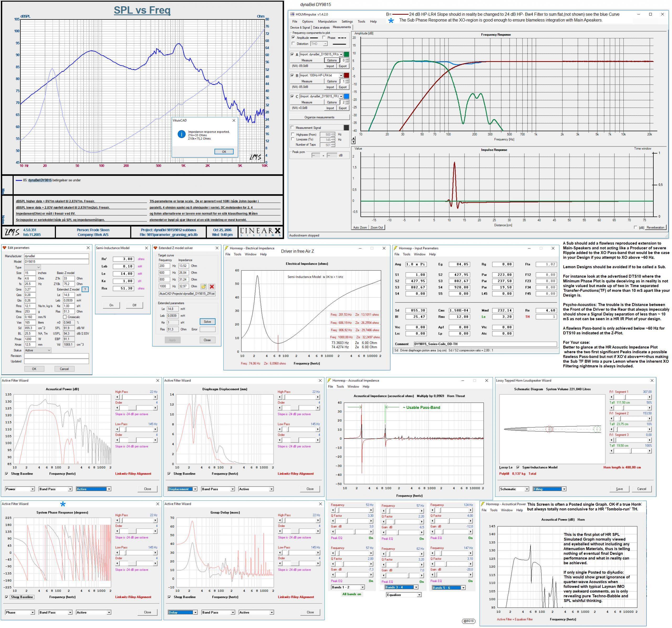Image resolution: width=672 pixels, height=628 pixels.
Task: Click VituixCAD icon in Extended Z model solver title
Action: pos(156,248)
